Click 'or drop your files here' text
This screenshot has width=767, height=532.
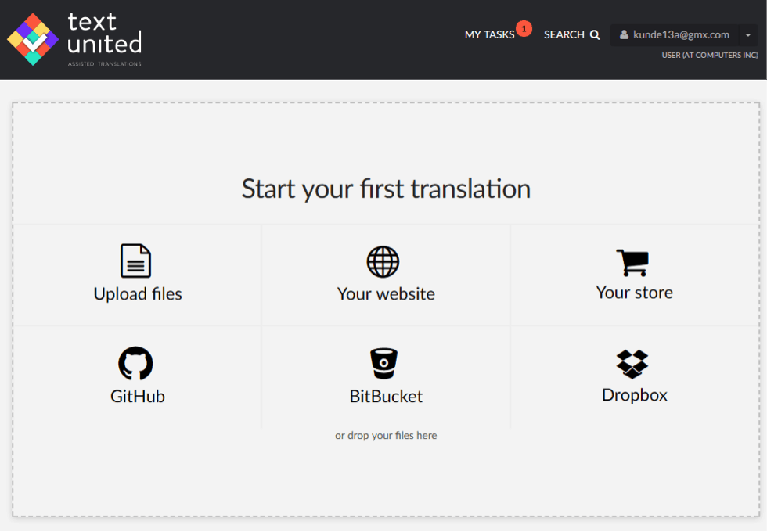pyautogui.click(x=386, y=435)
